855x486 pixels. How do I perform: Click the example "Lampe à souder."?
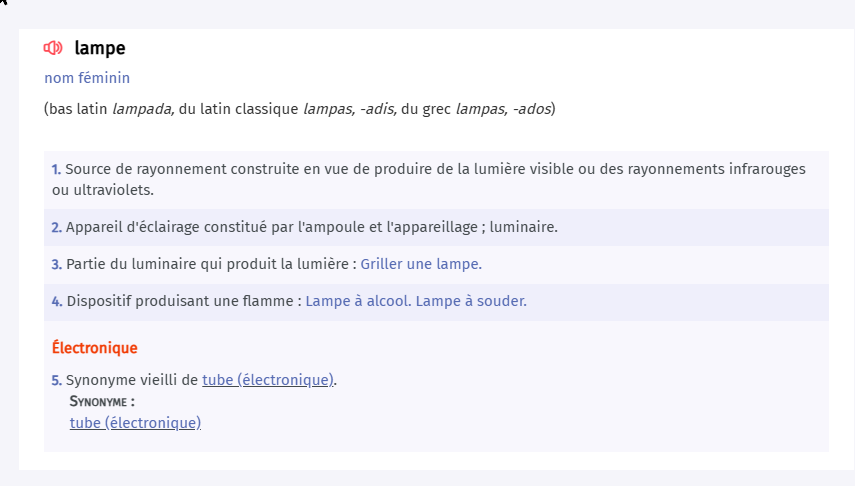(x=471, y=301)
